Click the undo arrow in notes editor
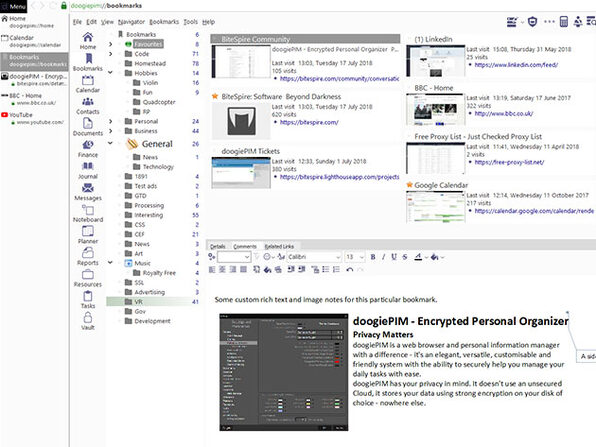 click(x=350, y=269)
